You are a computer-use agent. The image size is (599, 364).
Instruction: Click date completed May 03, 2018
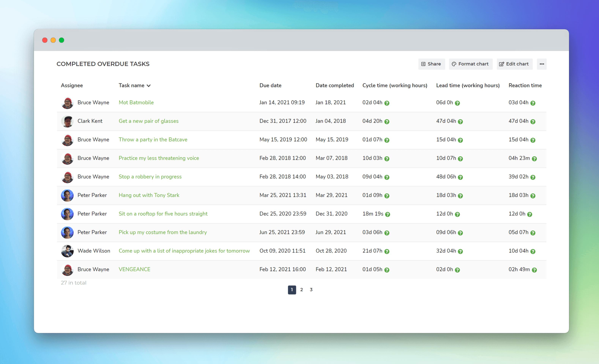click(x=332, y=177)
